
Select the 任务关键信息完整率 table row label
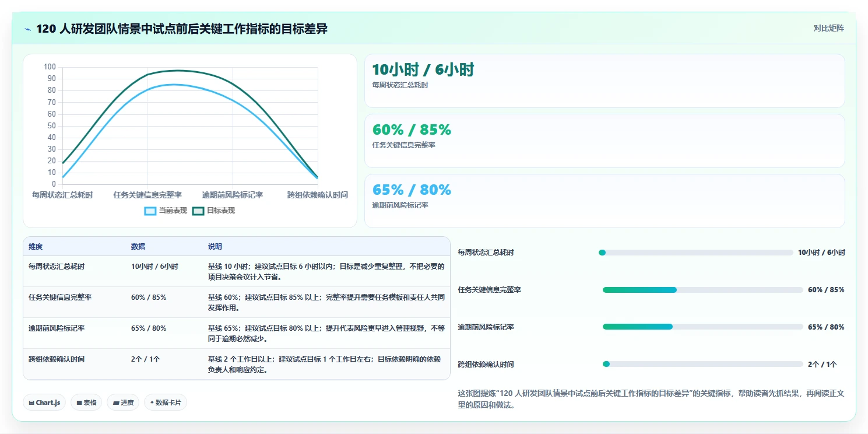pos(60,297)
